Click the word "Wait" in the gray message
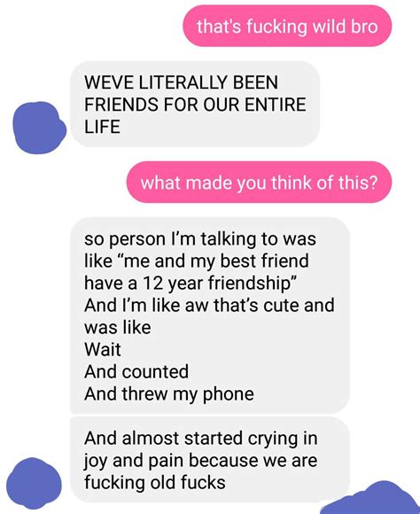This screenshot has height=514, width=420. [103, 349]
